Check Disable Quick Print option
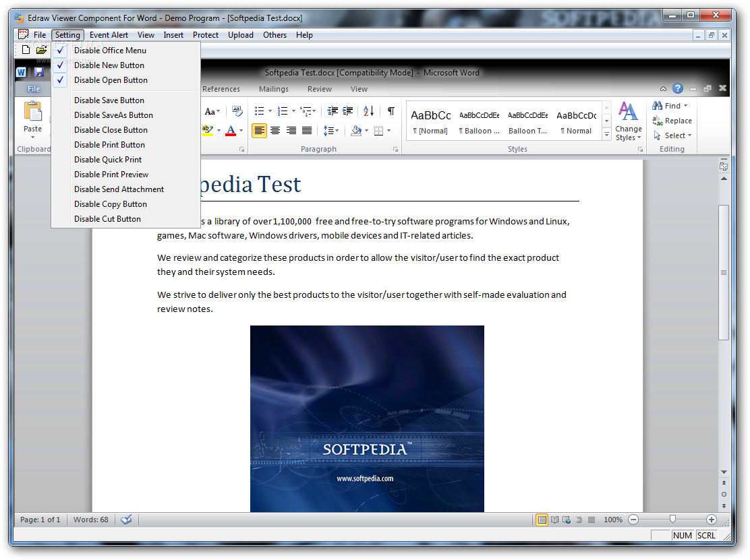Screen dimensions: 750x560 [x=125, y=159]
